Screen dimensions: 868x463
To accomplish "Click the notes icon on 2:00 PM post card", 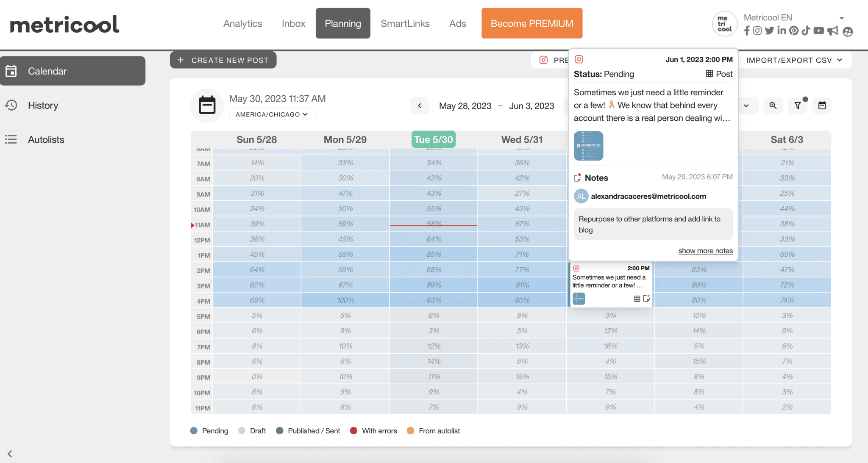I will [x=646, y=299].
